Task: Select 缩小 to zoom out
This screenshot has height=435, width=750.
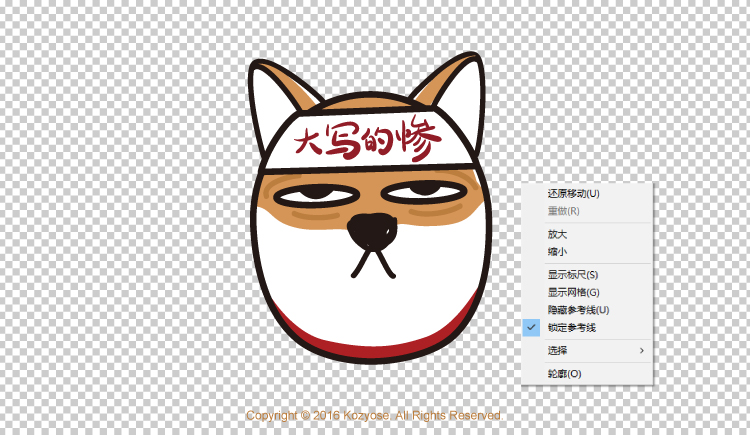Action: (587, 252)
